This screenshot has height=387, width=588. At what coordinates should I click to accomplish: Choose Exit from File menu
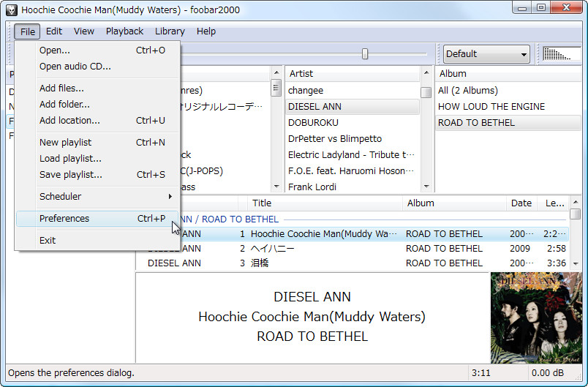point(97,241)
